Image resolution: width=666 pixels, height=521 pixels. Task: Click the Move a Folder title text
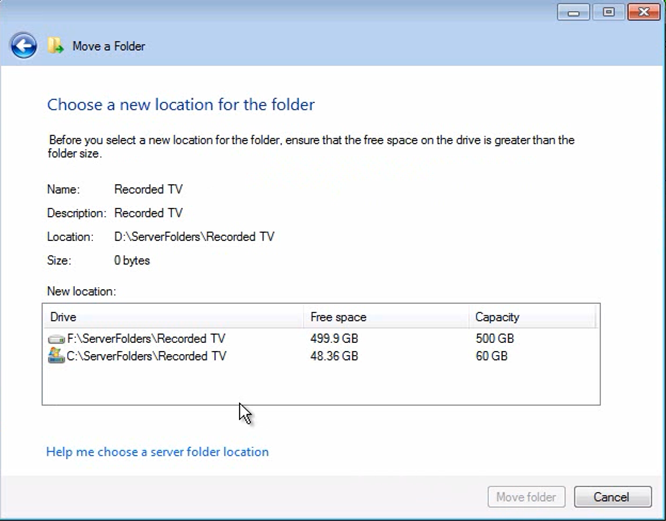pyautogui.click(x=109, y=46)
